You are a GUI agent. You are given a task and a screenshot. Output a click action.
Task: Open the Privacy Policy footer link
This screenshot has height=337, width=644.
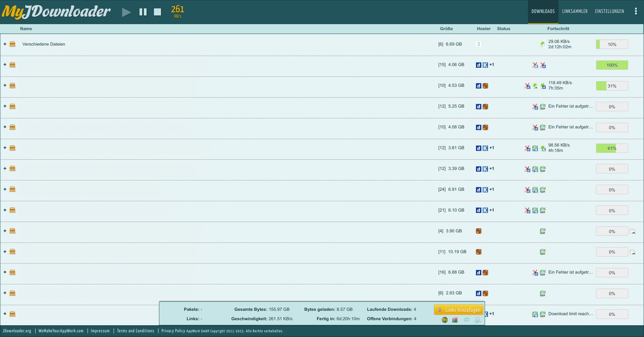click(173, 331)
